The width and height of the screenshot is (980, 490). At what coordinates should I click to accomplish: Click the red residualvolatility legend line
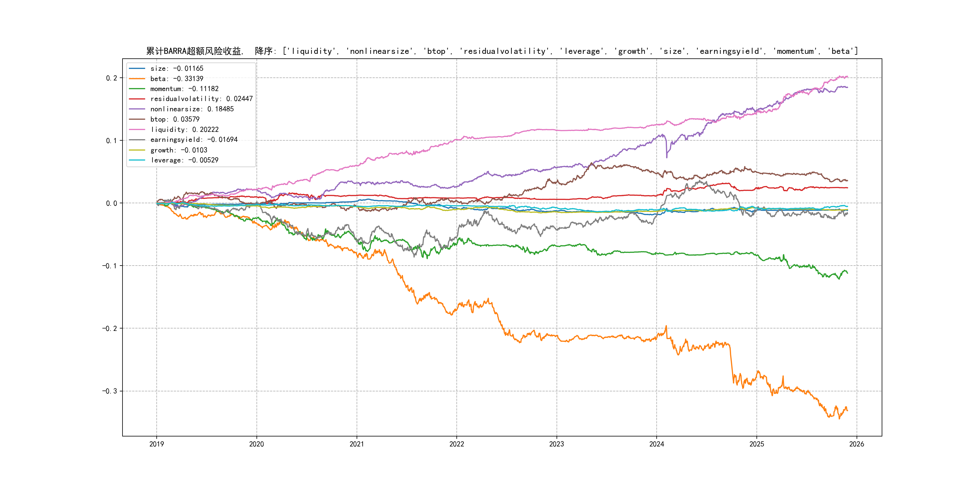pos(137,99)
